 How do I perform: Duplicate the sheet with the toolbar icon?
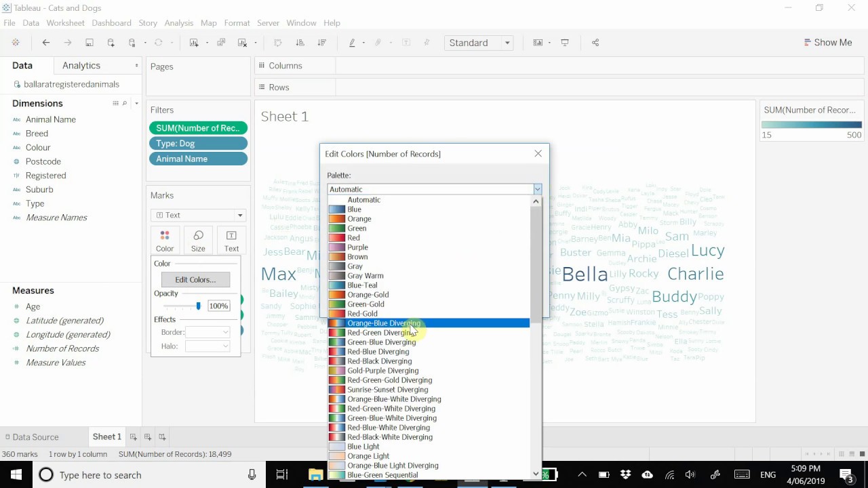point(221,43)
